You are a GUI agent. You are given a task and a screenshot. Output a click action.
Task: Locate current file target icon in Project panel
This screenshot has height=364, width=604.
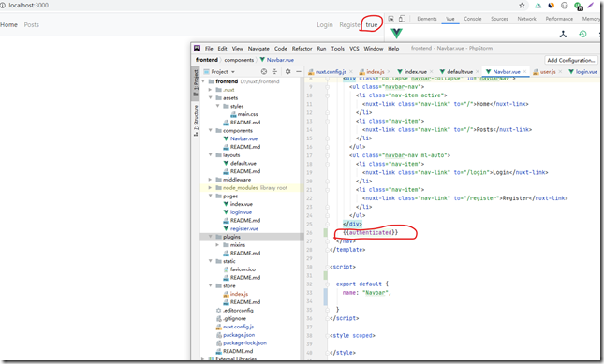264,71
